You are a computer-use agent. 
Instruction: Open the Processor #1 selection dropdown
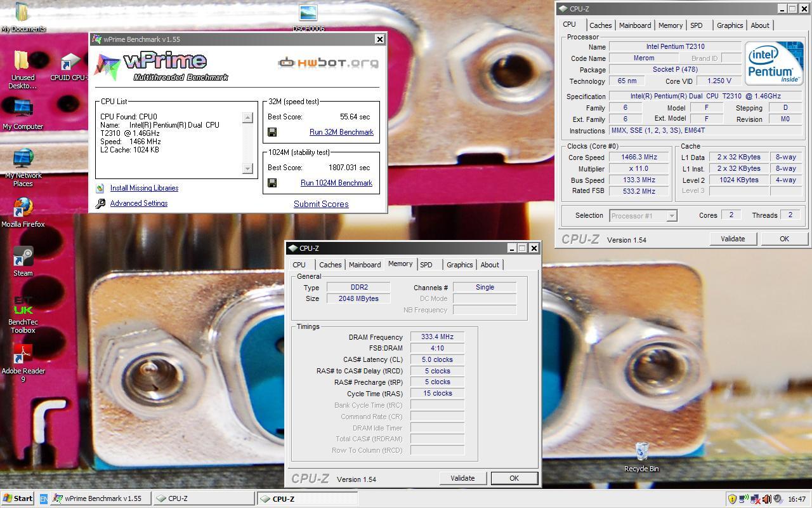(x=643, y=216)
